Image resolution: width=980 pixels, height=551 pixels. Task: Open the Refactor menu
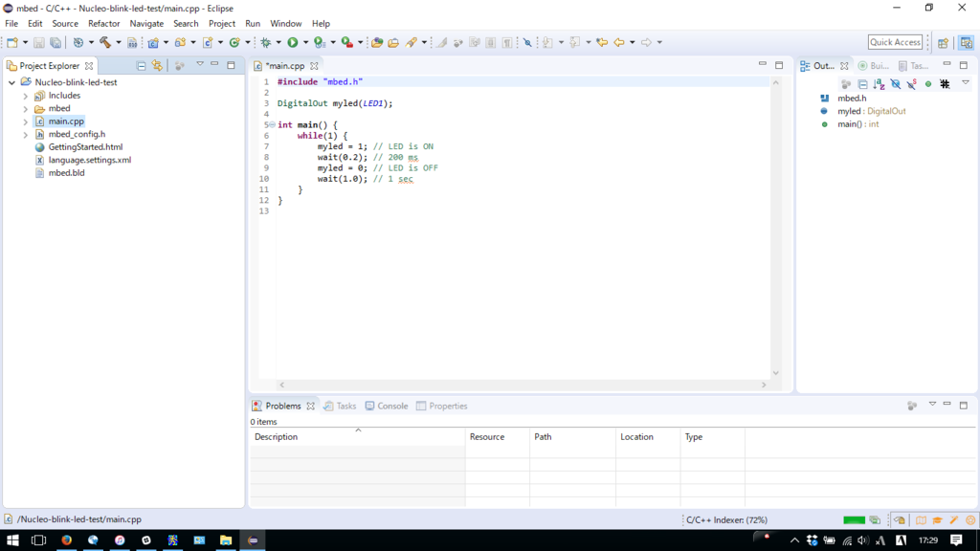[x=103, y=24]
